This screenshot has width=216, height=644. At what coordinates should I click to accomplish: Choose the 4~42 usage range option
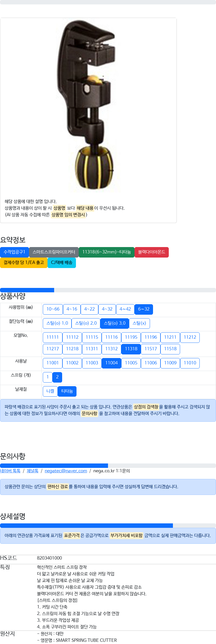tap(125, 309)
